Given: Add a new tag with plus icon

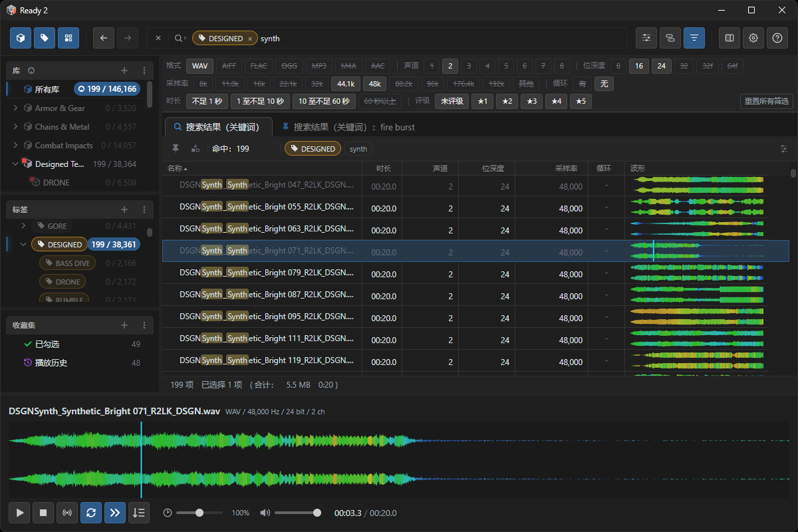Looking at the screenshot, I should point(124,209).
